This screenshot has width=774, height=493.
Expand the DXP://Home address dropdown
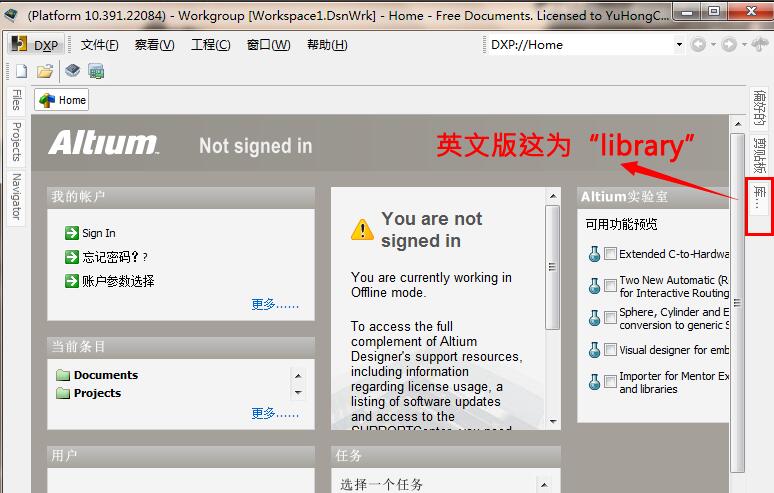[x=679, y=45]
